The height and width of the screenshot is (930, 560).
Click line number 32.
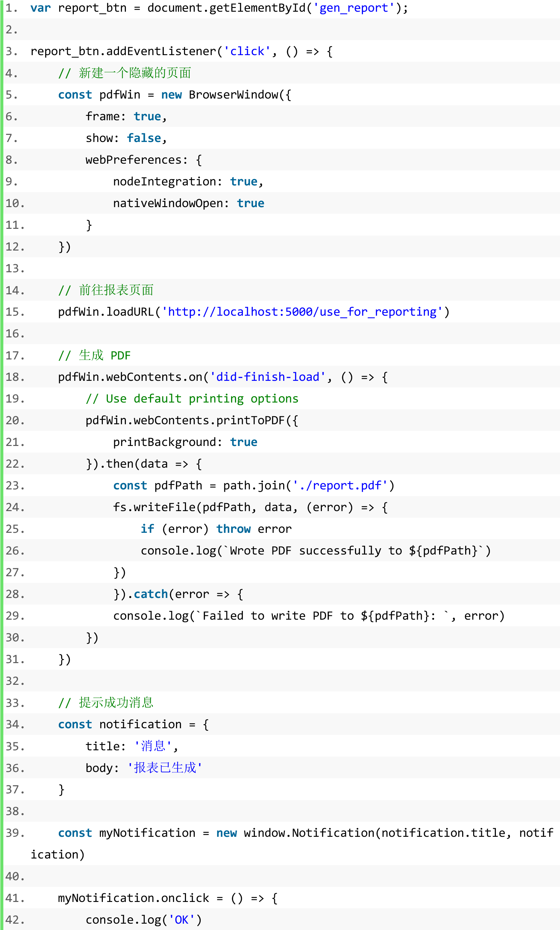(x=15, y=681)
